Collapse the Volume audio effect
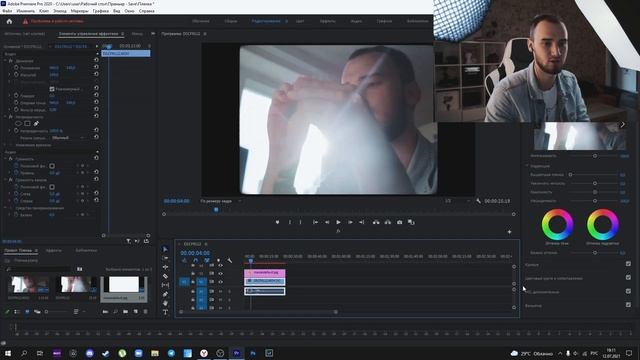This screenshot has height=360, width=640. click(x=5, y=159)
